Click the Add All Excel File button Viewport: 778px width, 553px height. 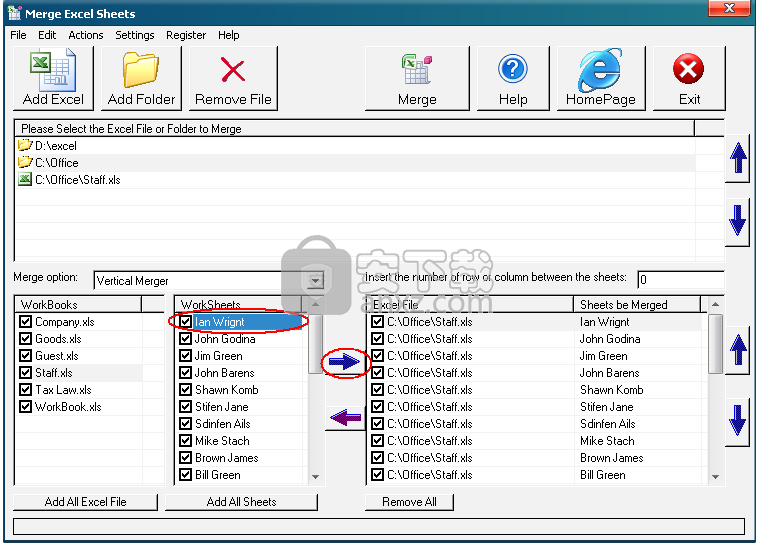(85, 502)
